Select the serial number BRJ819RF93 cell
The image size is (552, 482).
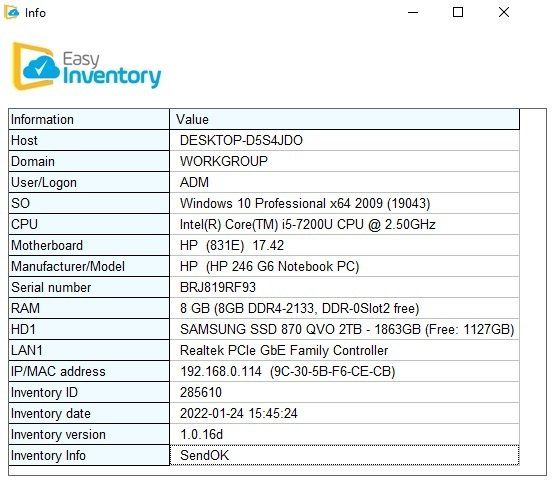click(345, 287)
